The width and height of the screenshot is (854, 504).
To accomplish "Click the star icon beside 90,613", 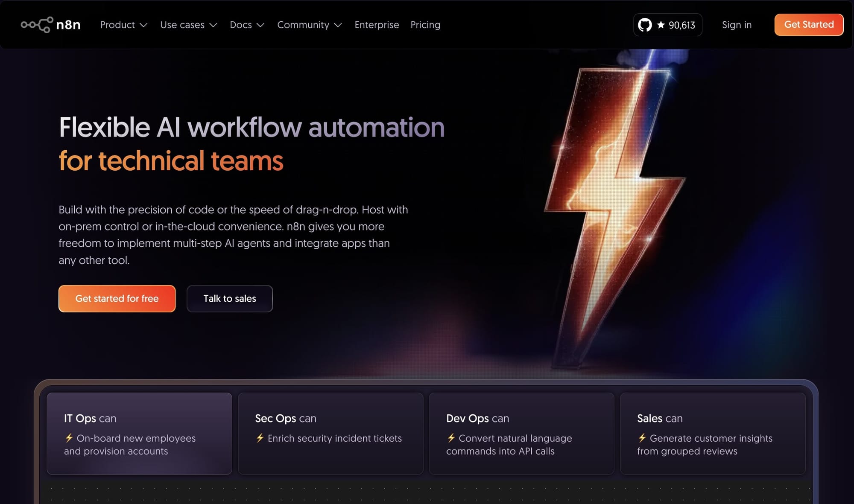I will click(x=661, y=25).
